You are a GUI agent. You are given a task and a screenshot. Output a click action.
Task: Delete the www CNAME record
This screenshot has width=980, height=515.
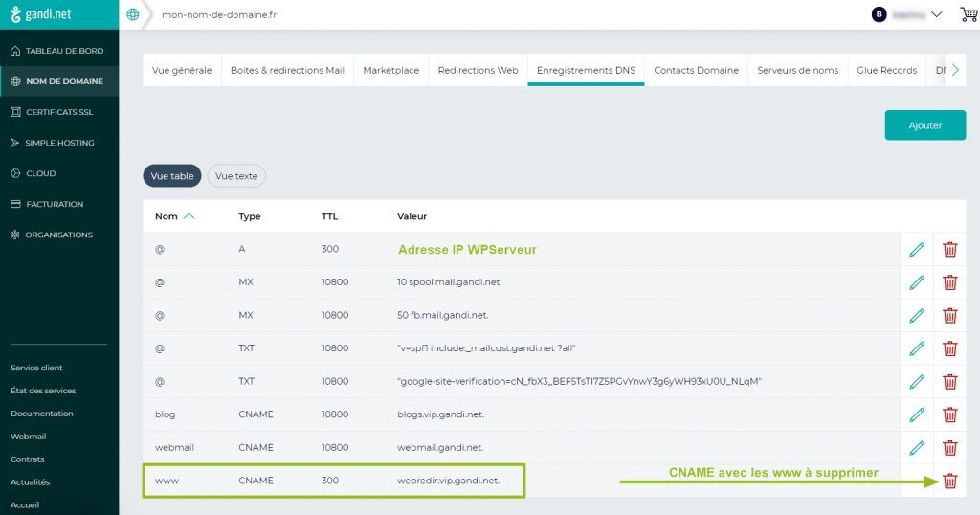click(949, 481)
